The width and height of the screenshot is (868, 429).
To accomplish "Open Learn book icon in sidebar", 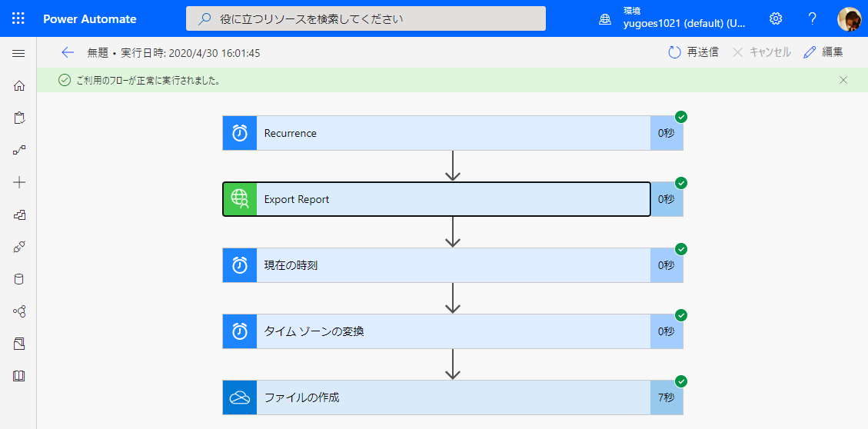I will click(x=18, y=377).
